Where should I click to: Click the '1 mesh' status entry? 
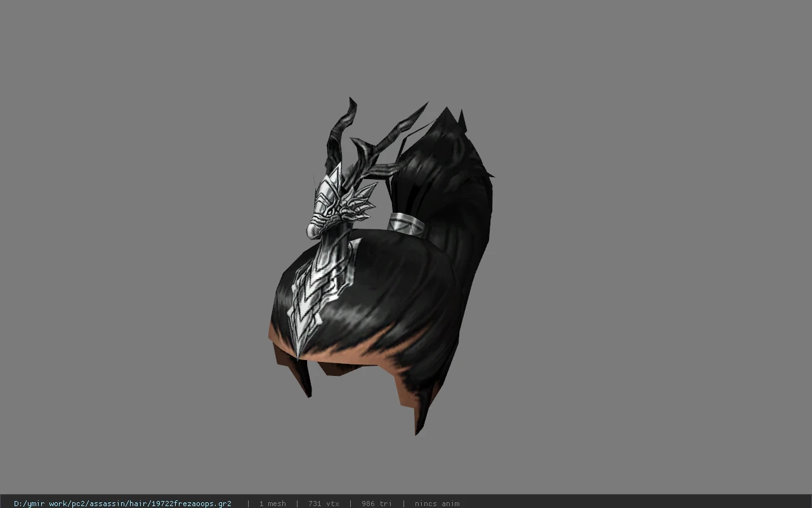pos(272,504)
